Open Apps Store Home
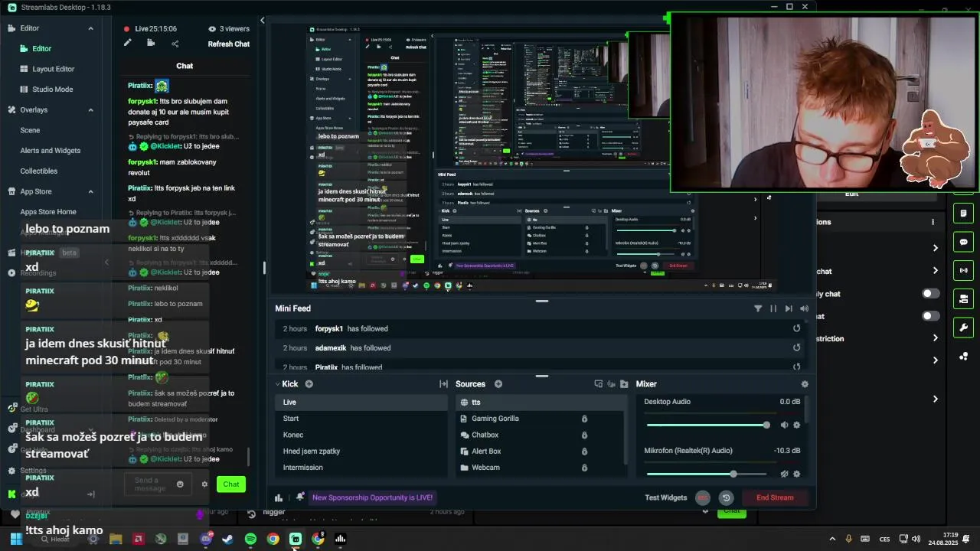980x551 pixels. [x=48, y=212]
